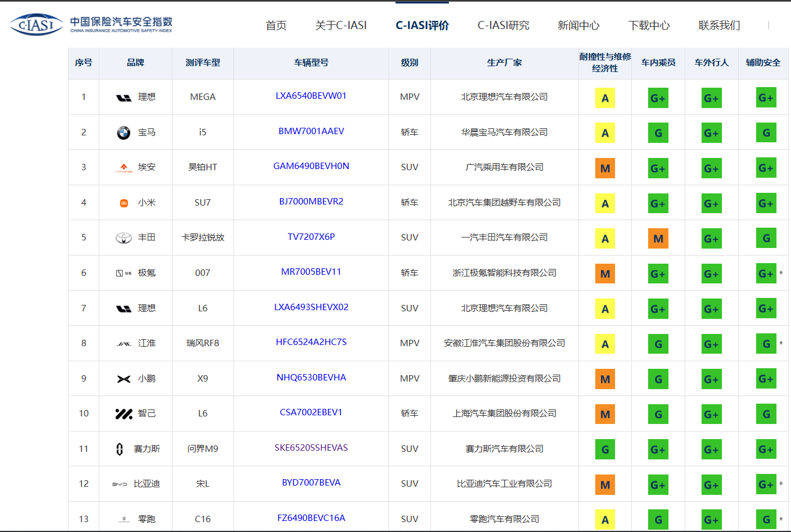Image resolution: width=791 pixels, height=532 pixels.
Task: Click the G+ pedestrian badge in the SU7 row
Action: coord(711,203)
